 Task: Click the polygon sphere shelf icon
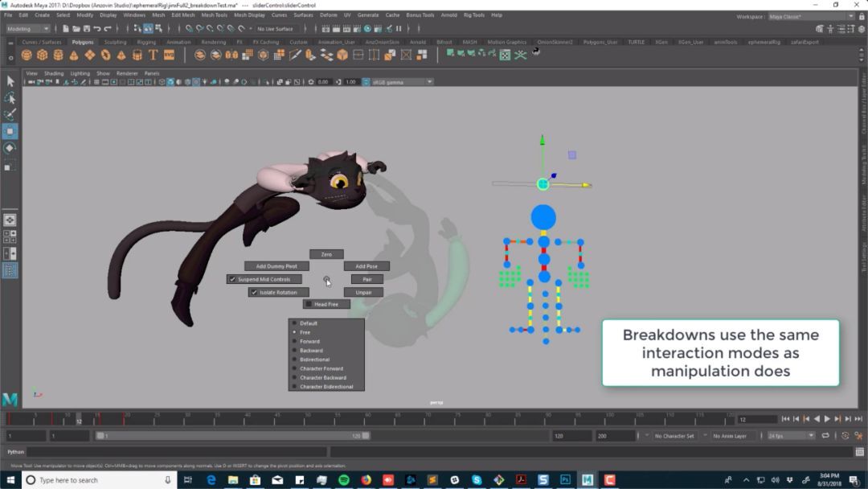pyautogui.click(x=27, y=55)
